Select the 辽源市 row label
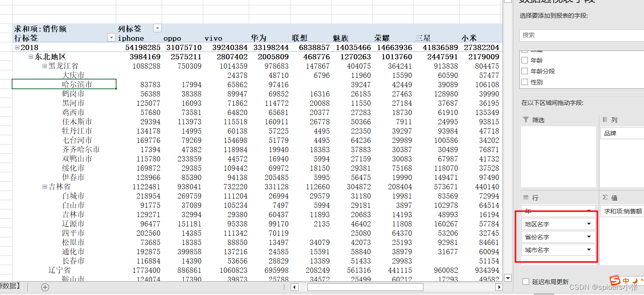Viewport: 644px width, 295px height. (x=73, y=224)
